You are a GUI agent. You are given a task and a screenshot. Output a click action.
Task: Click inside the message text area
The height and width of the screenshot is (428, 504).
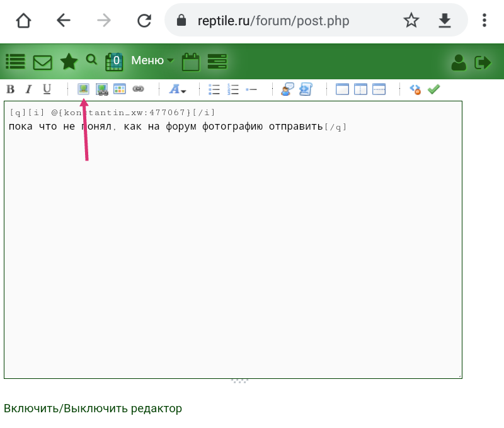233,252
